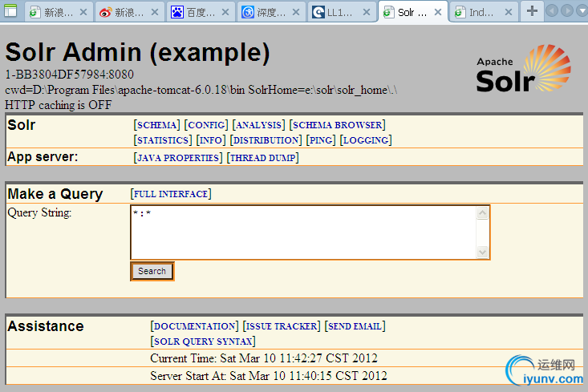
Task: Open the STATISTICS link
Action: [163, 140]
